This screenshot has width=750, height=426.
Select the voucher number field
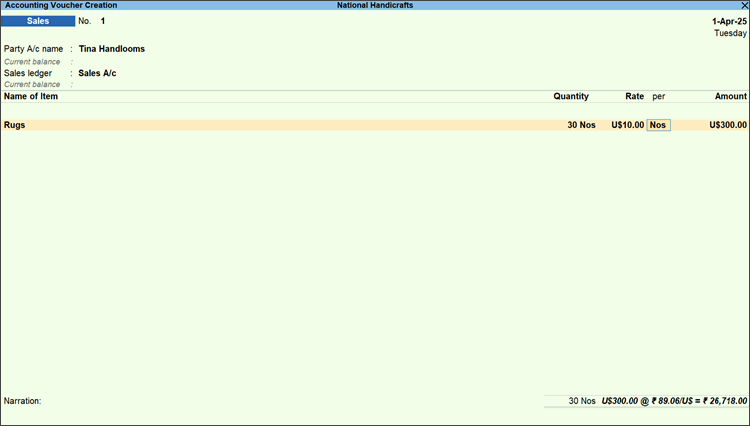coord(103,21)
